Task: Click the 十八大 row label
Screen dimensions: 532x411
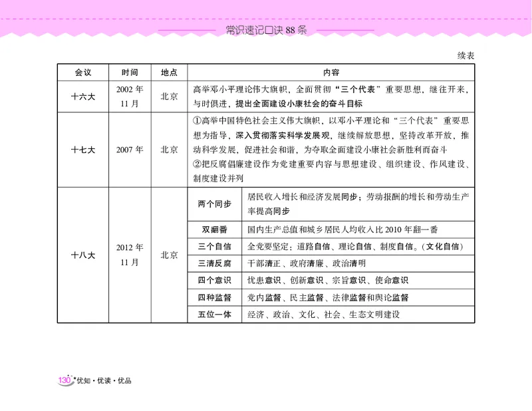Action: [84, 254]
